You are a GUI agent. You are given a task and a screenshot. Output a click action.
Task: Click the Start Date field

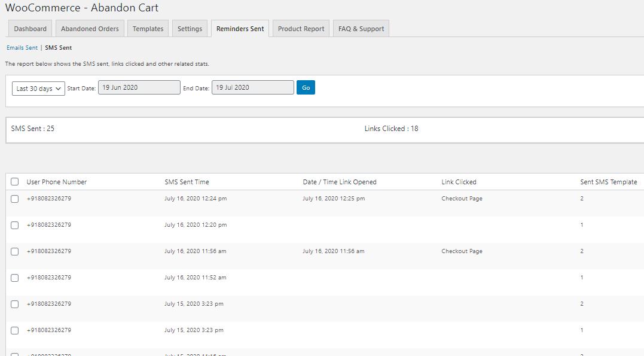click(139, 87)
